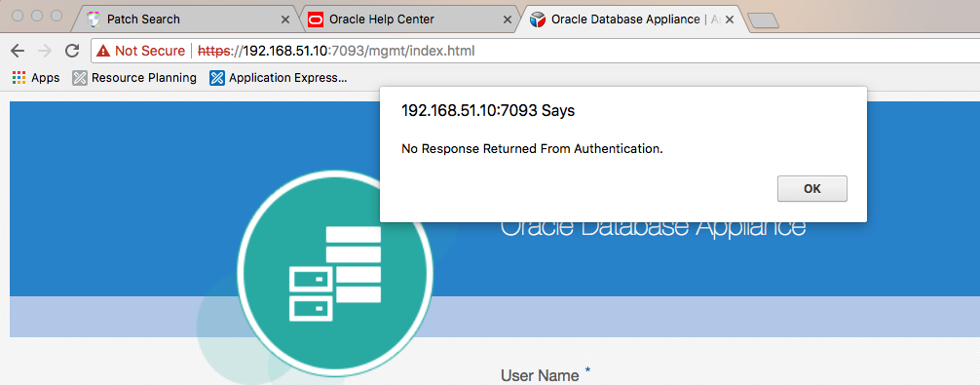The height and width of the screenshot is (385, 980).
Task: Click the Not Secure warning icon
Action: (103, 51)
